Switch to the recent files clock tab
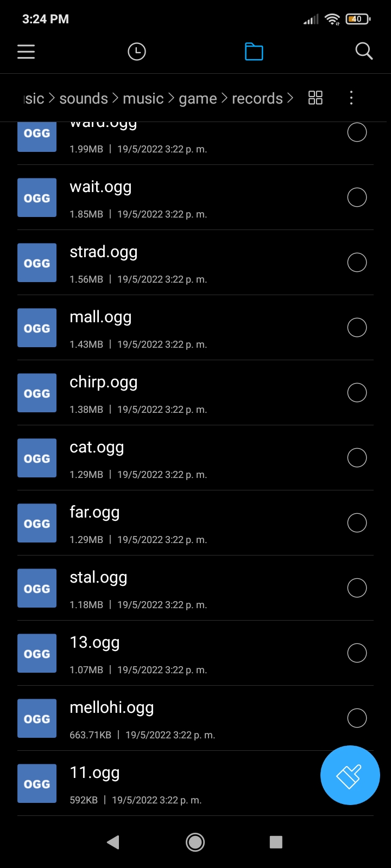Image resolution: width=391 pixels, height=868 pixels. coord(136,52)
